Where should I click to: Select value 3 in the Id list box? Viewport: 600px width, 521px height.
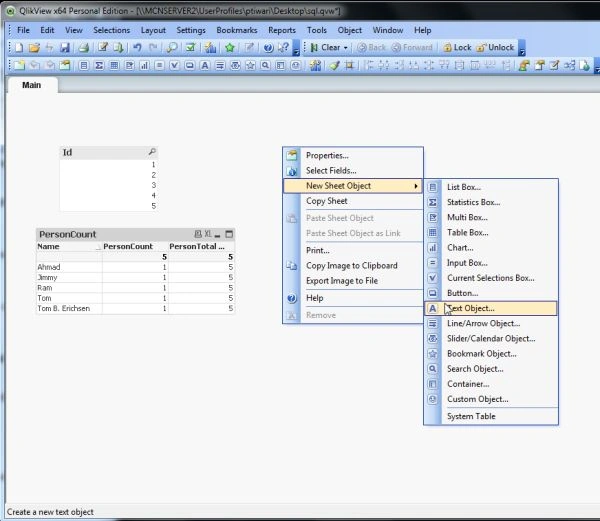pos(109,185)
